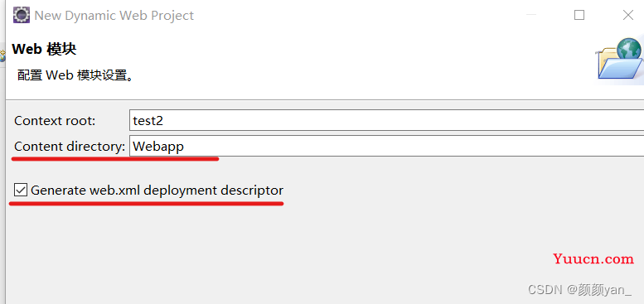Click the globe on the folder icon
The image size is (644, 304).
(629, 49)
